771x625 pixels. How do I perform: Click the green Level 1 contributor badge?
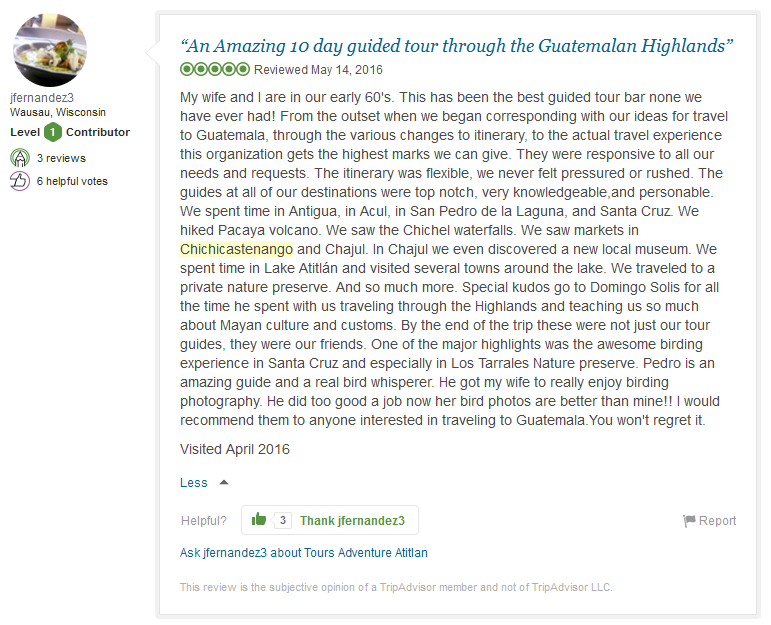[53, 132]
